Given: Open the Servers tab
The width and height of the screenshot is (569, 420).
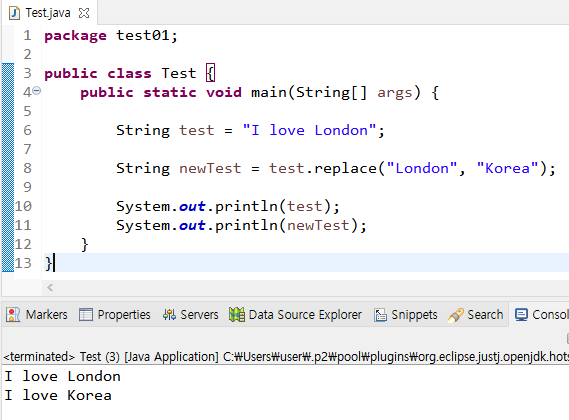Looking at the screenshot, I should (191, 315).
